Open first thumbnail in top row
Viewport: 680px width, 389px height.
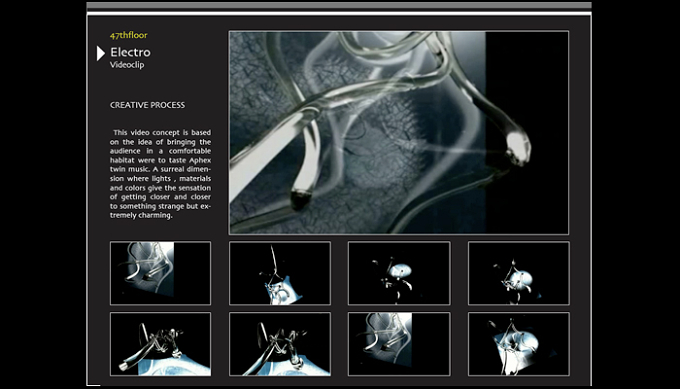(x=160, y=273)
